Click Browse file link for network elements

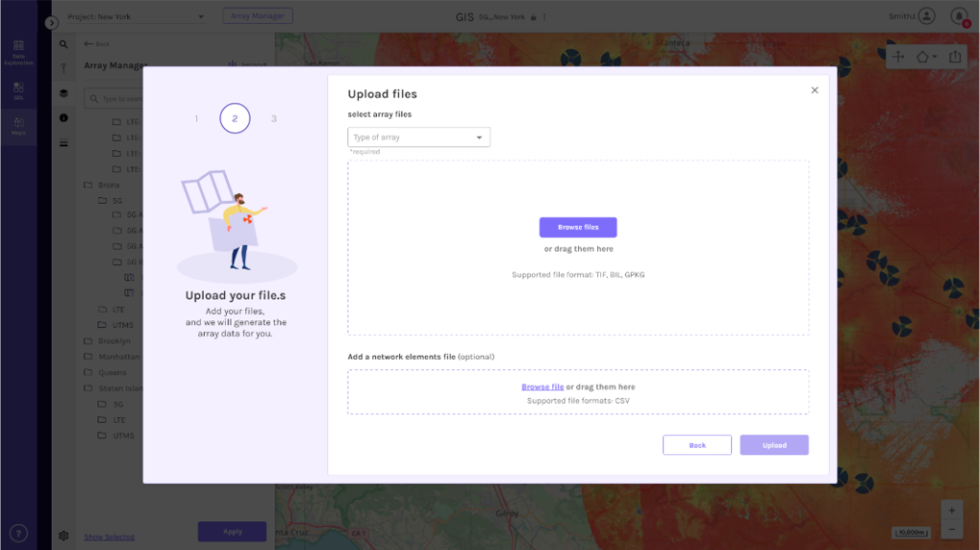coord(542,387)
